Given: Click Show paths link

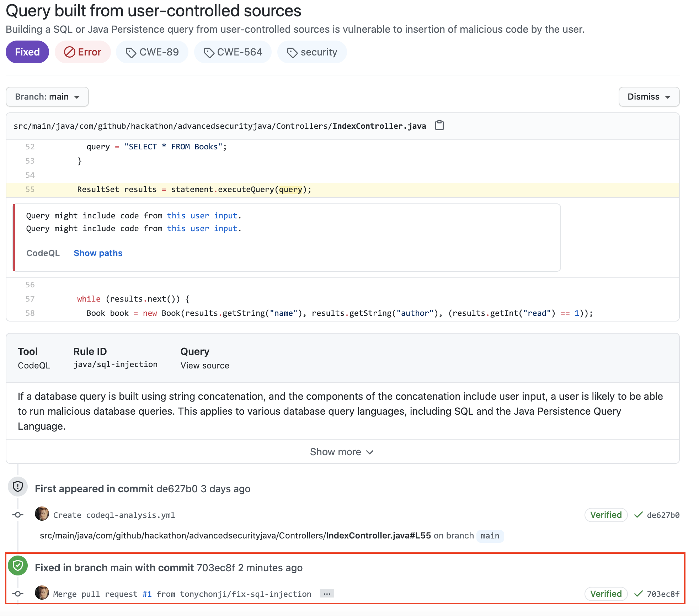Looking at the screenshot, I should coord(98,253).
